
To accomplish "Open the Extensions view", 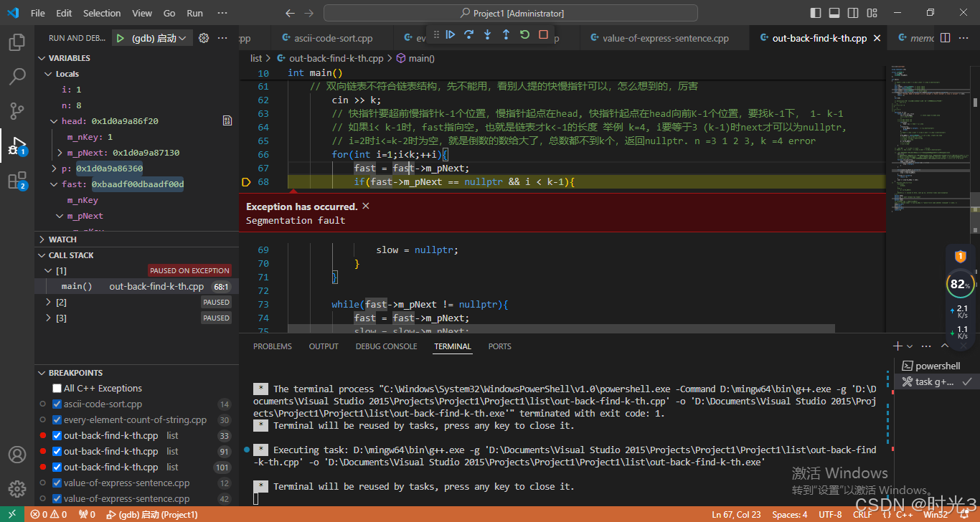I will point(17,181).
